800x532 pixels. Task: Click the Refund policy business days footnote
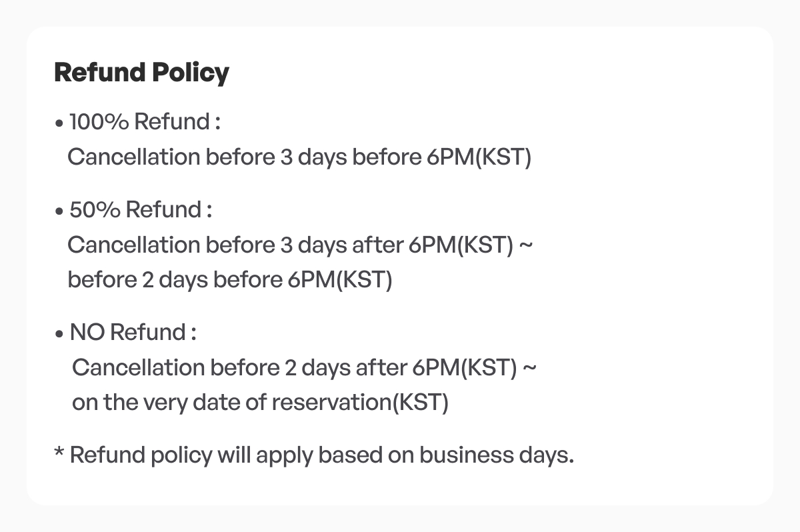[x=314, y=456]
